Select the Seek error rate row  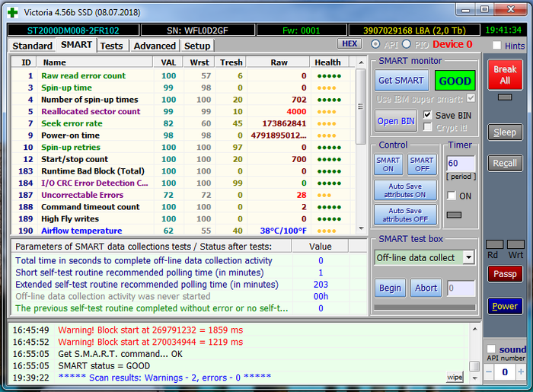point(184,123)
